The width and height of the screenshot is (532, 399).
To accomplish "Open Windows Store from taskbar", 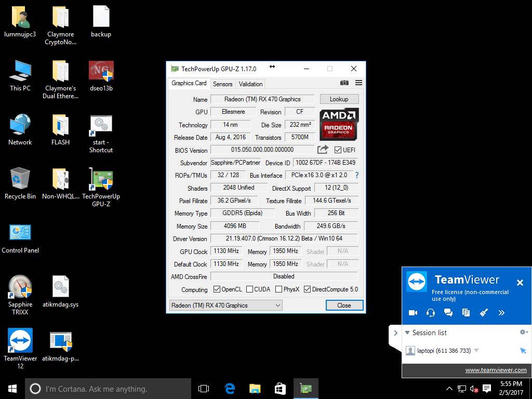I will point(280,389).
